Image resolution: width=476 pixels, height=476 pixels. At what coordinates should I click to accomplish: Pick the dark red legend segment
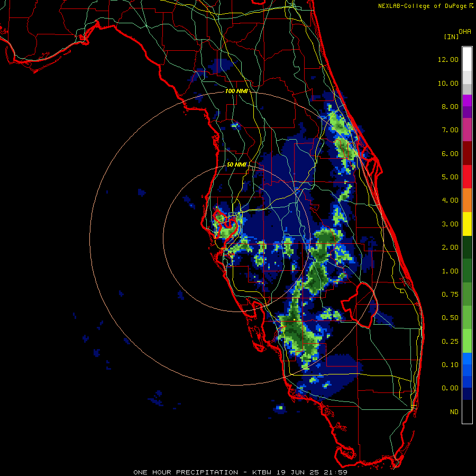pos(467,153)
